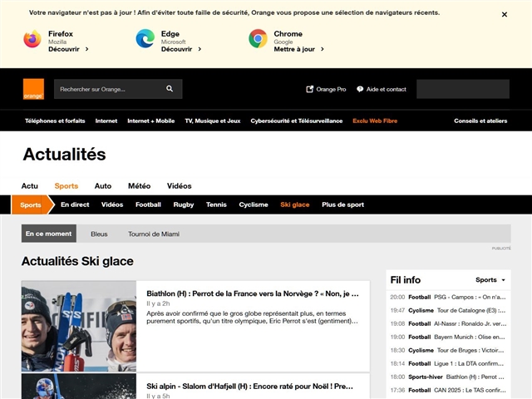Viewport: 532px width, 399px height.
Task: Click the Aide et contact chat icon
Action: [x=360, y=89]
